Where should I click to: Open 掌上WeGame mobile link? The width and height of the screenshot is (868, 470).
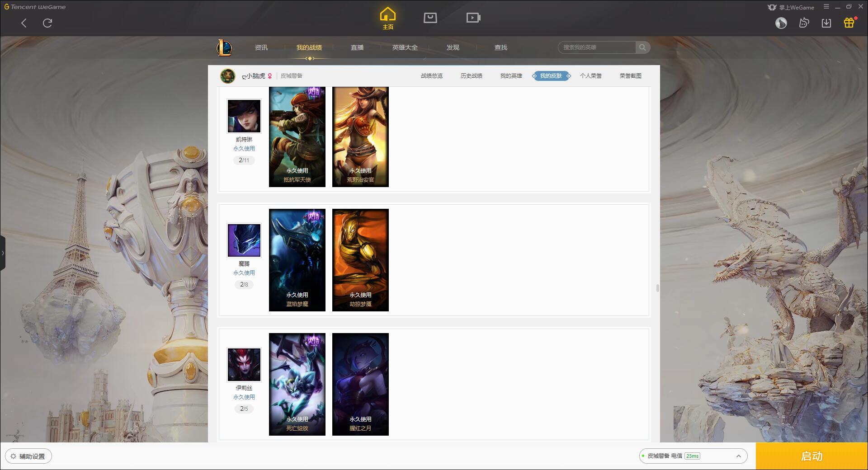(x=791, y=7)
